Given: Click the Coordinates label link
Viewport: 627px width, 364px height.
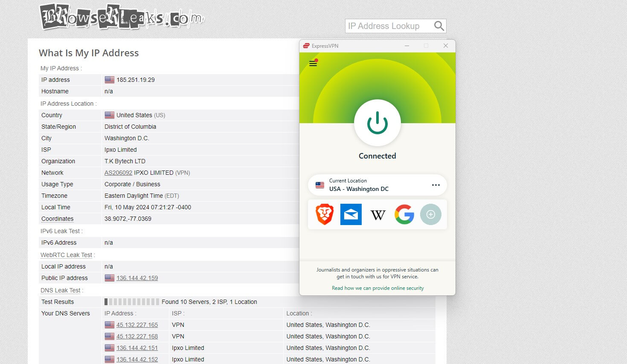Looking at the screenshot, I should [57, 219].
